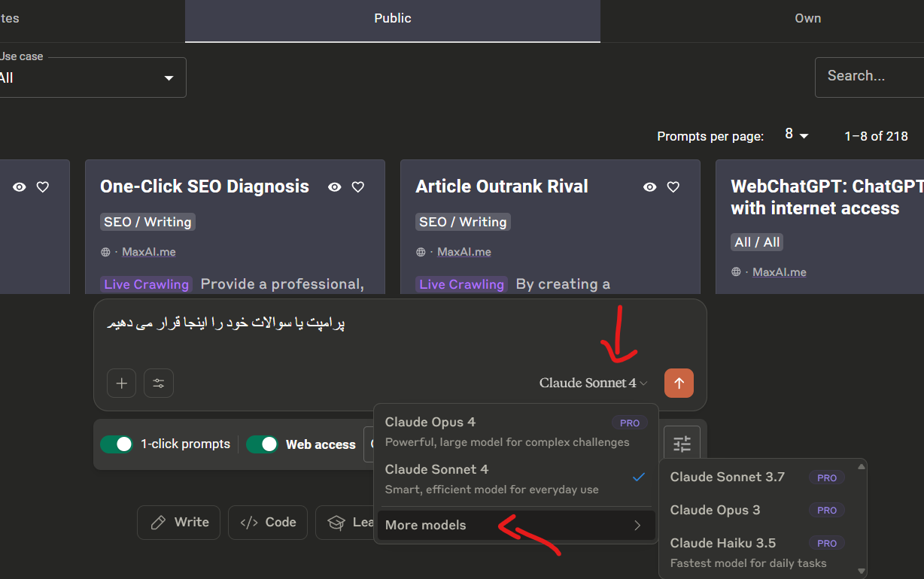
Task: Click the All / All tag on WebChatGPT card
Action: 757,242
